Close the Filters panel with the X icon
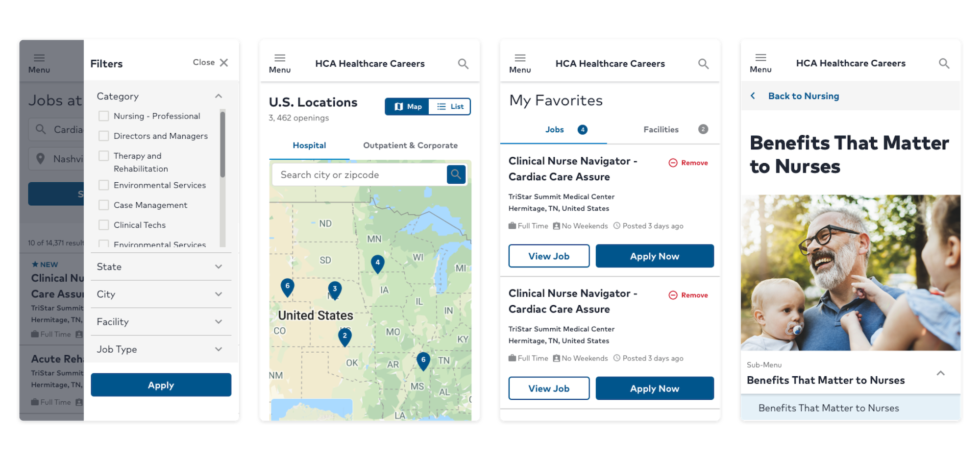The image size is (980, 461). [224, 63]
